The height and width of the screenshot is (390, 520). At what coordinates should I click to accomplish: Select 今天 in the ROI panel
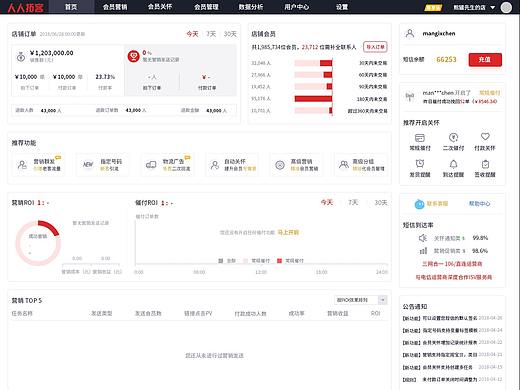pyautogui.click(x=327, y=202)
